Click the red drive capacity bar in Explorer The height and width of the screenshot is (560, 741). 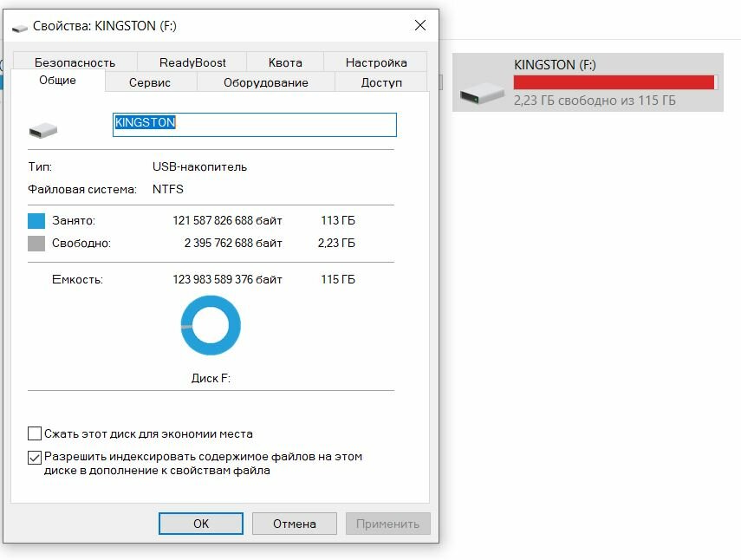pyautogui.click(x=616, y=82)
